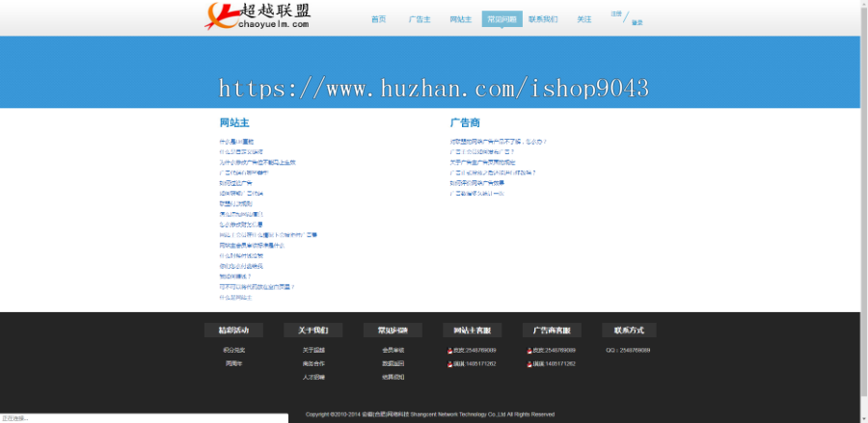Click the 广告商客服 footer heading
Image resolution: width=868 pixels, height=423 pixels.
click(x=552, y=330)
